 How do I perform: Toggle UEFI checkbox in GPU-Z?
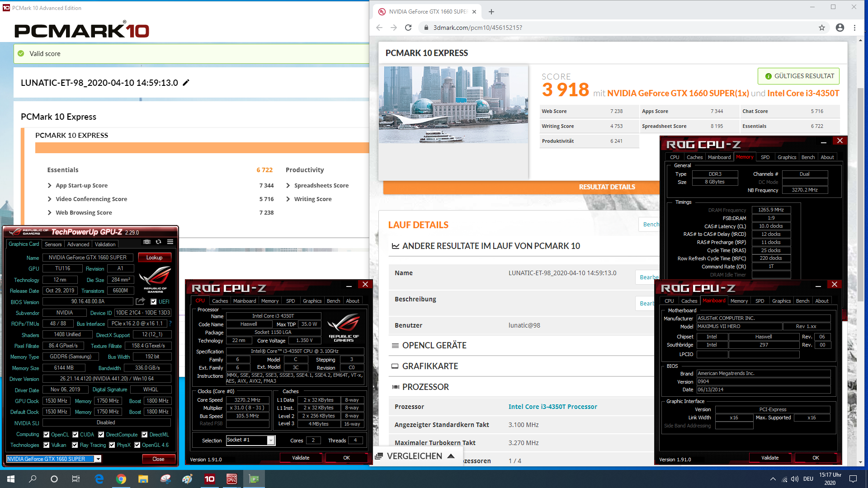tap(154, 301)
